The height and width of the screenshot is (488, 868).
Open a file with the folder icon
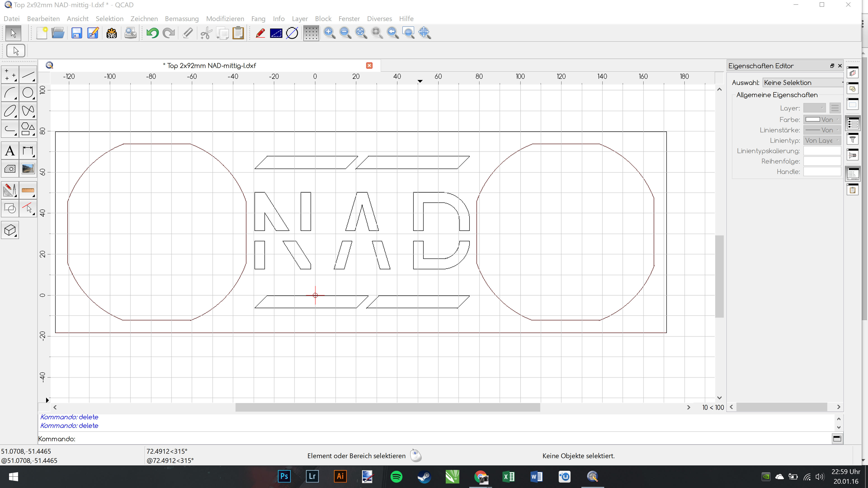click(58, 33)
